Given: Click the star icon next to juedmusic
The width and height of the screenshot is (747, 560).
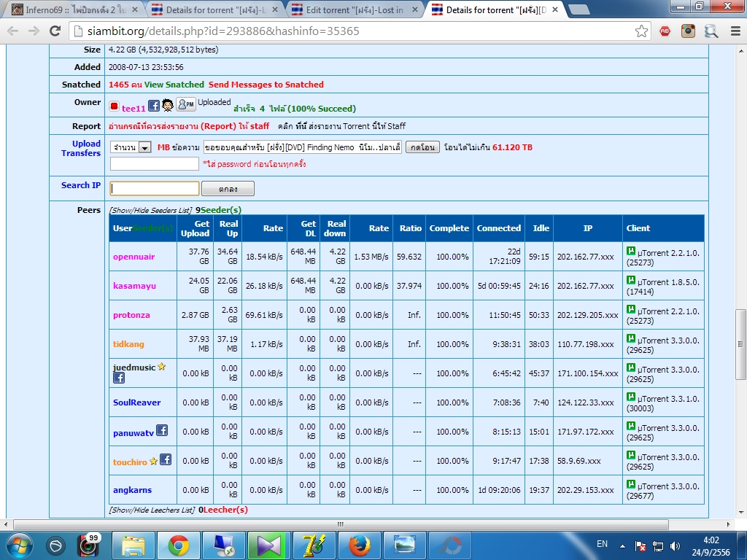Looking at the screenshot, I should 161,367.
